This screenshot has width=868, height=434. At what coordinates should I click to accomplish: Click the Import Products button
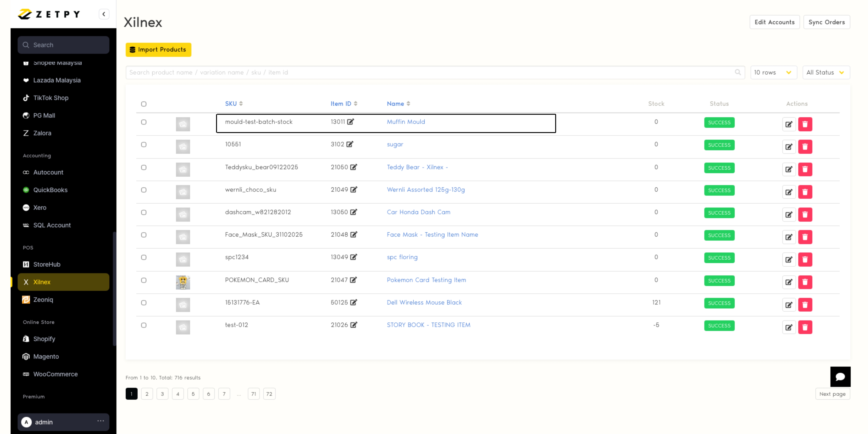(x=158, y=50)
